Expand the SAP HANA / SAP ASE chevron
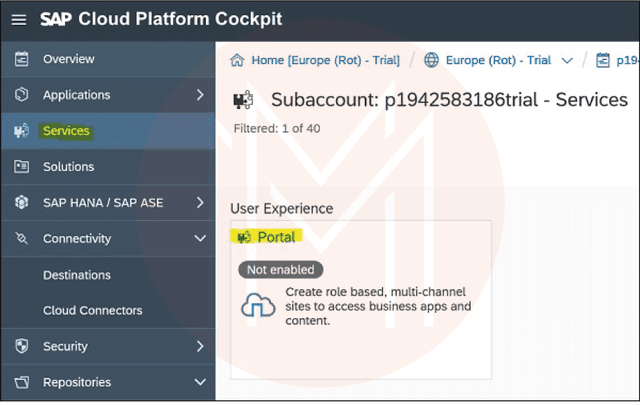The height and width of the screenshot is (405, 640). 200,203
